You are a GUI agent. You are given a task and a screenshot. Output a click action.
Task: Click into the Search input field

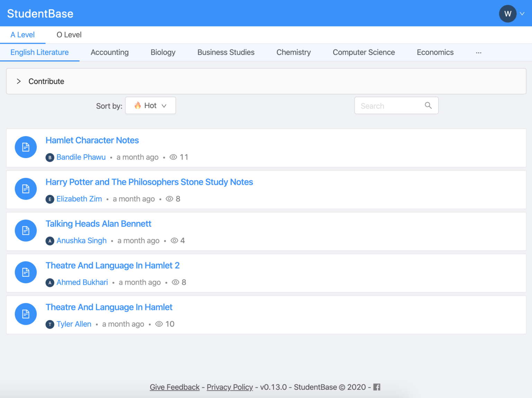tap(390, 106)
